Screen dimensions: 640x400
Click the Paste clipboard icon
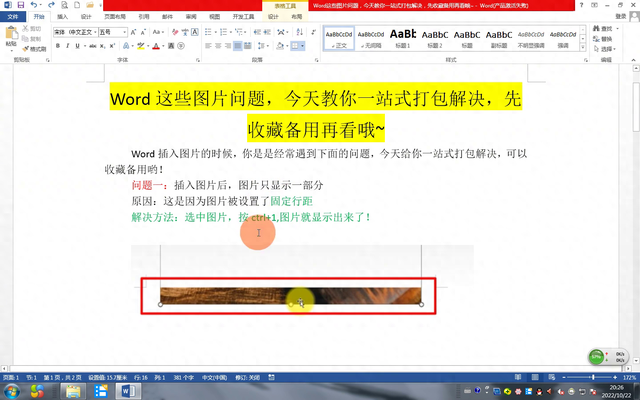pyautogui.click(x=11, y=33)
